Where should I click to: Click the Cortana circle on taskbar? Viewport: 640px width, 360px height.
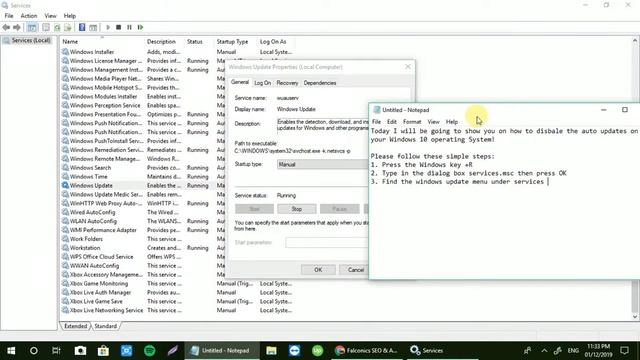33,351
